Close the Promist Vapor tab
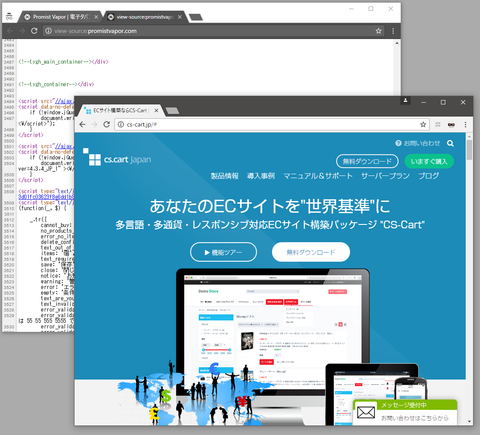 (96, 17)
